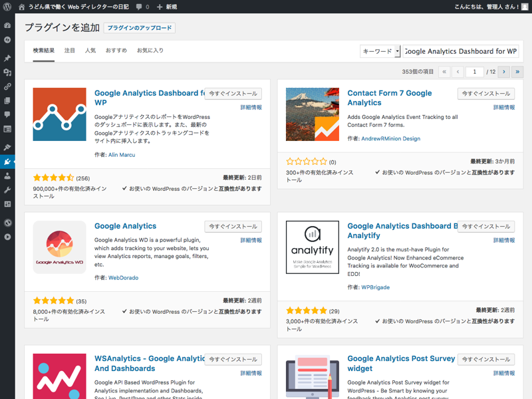Select the highlighted Plugins plug sidebar icon
The width and height of the screenshot is (532, 399).
(x=7, y=162)
